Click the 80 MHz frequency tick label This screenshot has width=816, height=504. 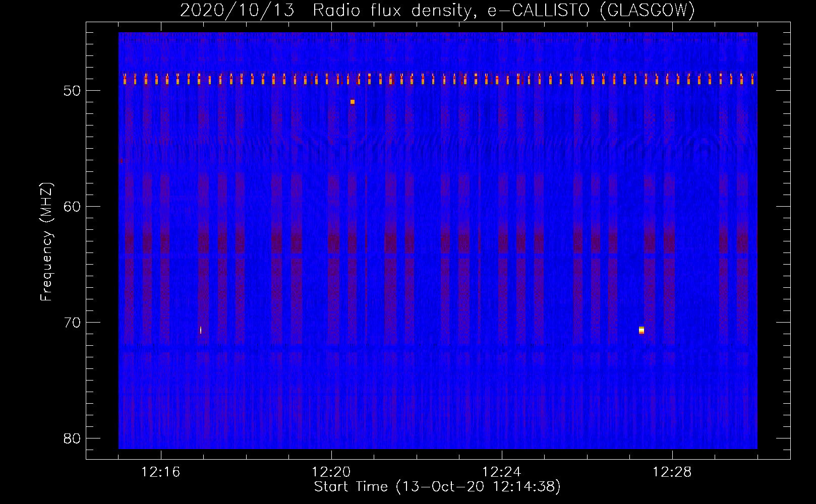pyautogui.click(x=72, y=438)
